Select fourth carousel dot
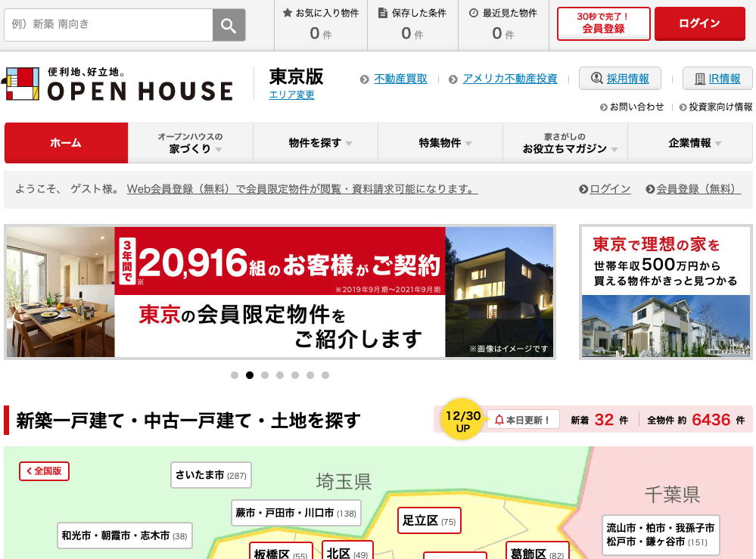Screen dimensions: 756x559 (x=280, y=375)
